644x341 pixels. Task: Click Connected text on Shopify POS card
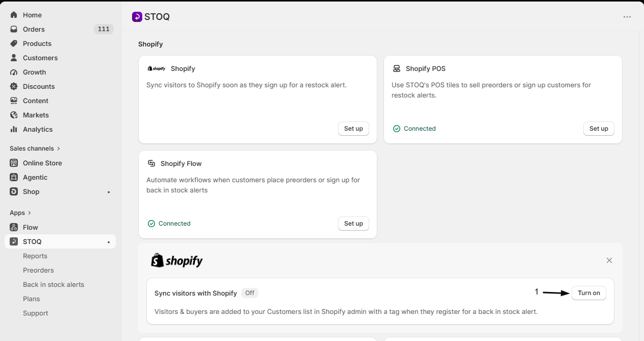tap(420, 129)
